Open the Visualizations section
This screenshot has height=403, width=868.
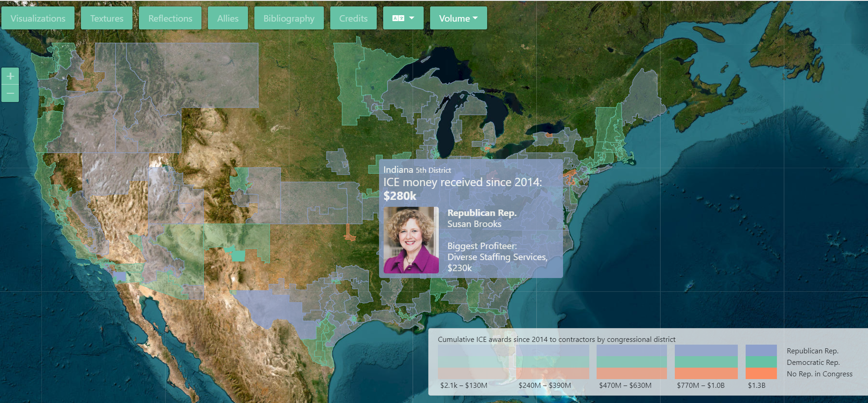tap(38, 18)
